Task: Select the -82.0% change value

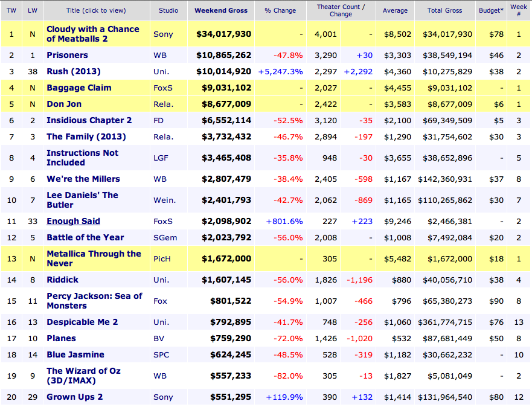Action: coord(288,376)
